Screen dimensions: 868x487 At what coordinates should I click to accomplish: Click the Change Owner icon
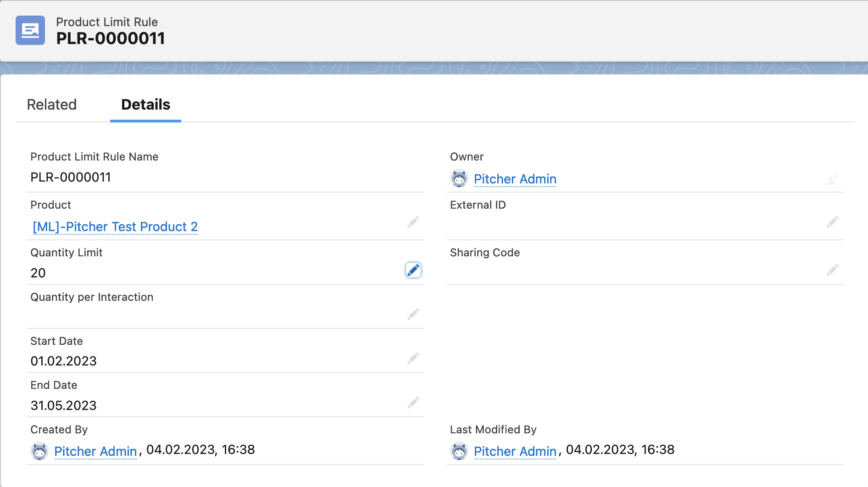pos(832,179)
